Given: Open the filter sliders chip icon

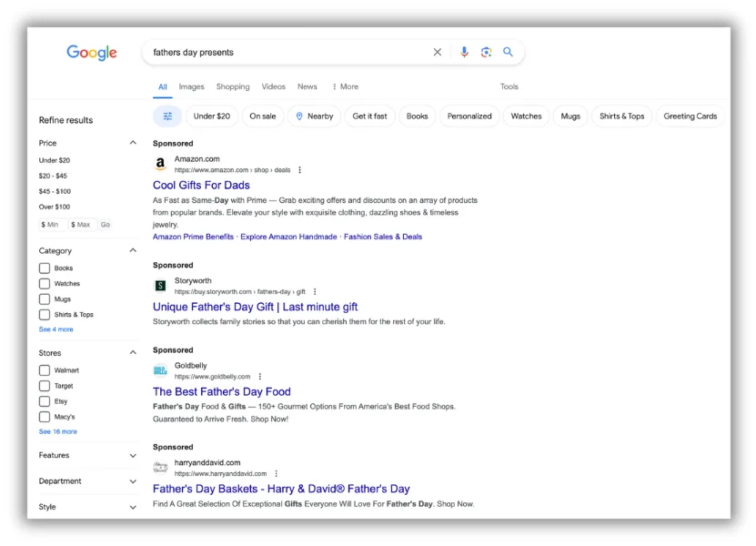Looking at the screenshot, I should 167,116.
